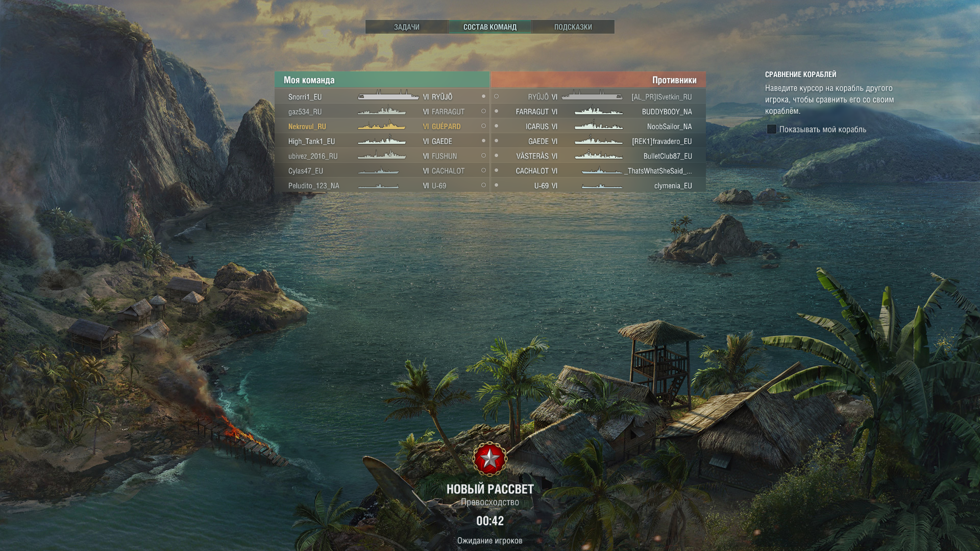
Task: Click the Fushun destroyer icon of ubivez_2016_RU
Action: click(x=382, y=155)
